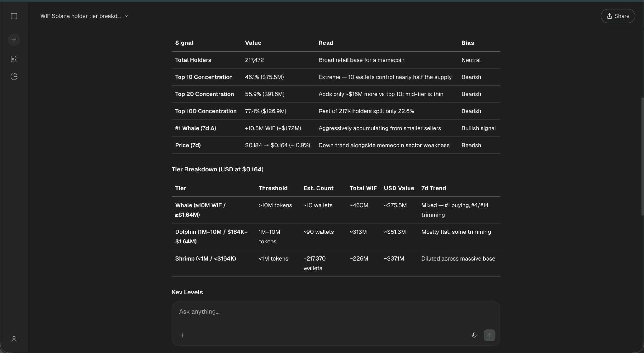Expand the chat title dropdown chevron

127,16
